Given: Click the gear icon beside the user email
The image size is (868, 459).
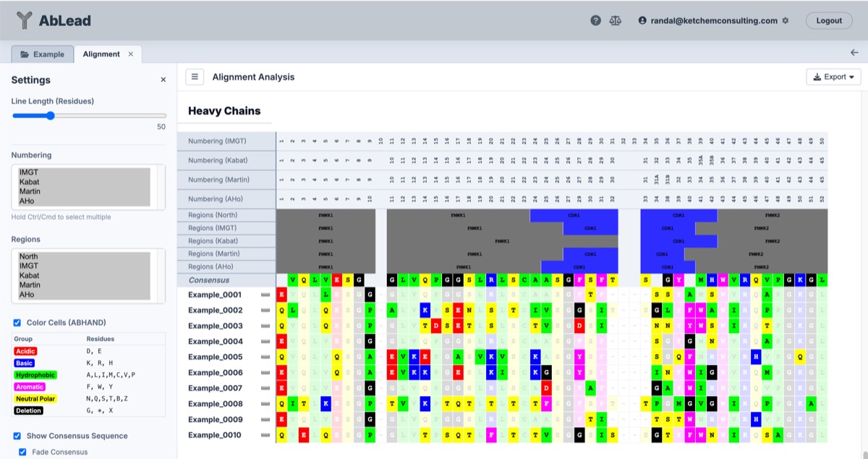Looking at the screenshot, I should pyautogui.click(x=786, y=21).
